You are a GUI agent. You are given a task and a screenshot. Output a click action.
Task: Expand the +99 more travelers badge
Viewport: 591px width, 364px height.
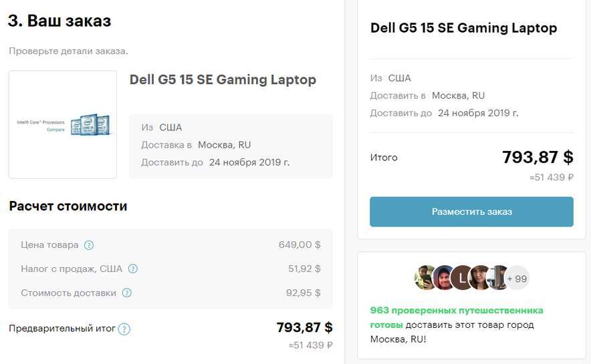(x=517, y=278)
